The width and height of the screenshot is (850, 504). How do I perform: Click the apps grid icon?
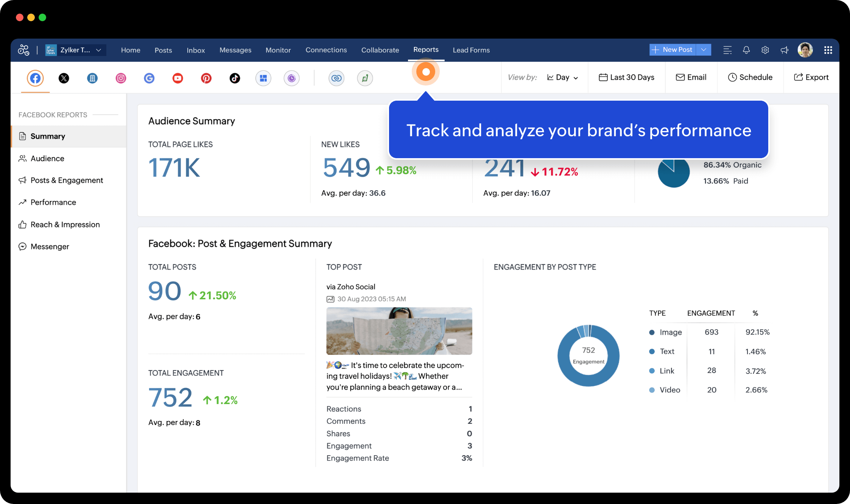828,50
